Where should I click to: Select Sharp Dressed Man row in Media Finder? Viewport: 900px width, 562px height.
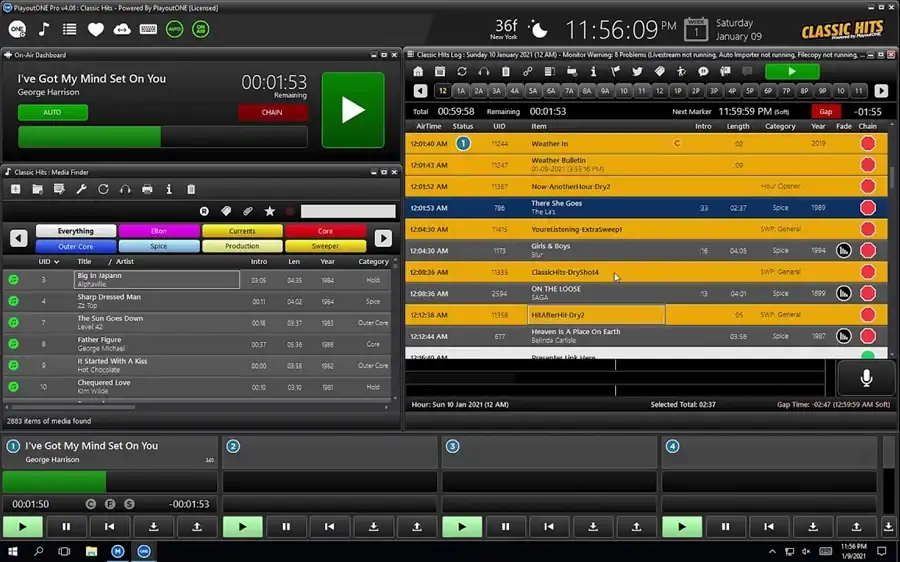(198, 301)
